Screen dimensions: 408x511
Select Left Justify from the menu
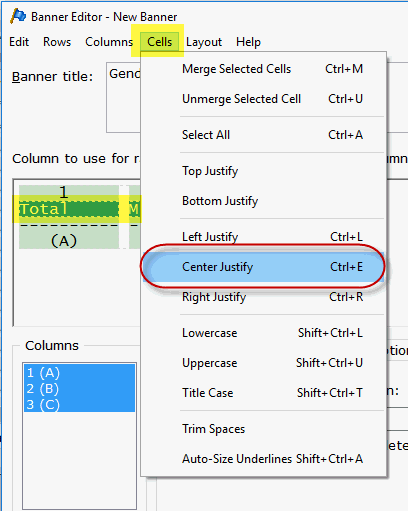pos(264,237)
